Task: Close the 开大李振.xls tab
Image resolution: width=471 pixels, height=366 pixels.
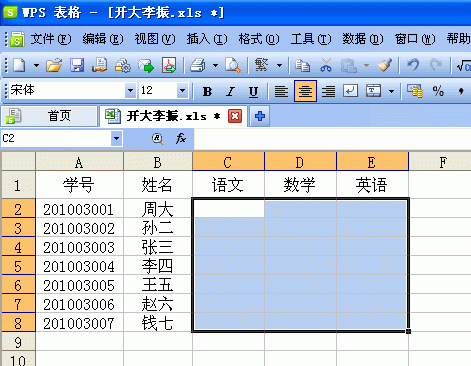Action: point(235,116)
